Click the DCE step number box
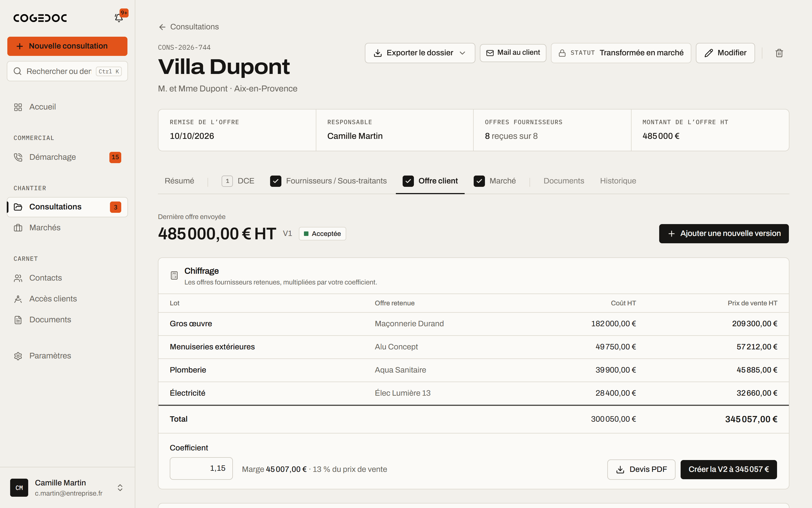The height and width of the screenshot is (508, 812). pyautogui.click(x=227, y=181)
